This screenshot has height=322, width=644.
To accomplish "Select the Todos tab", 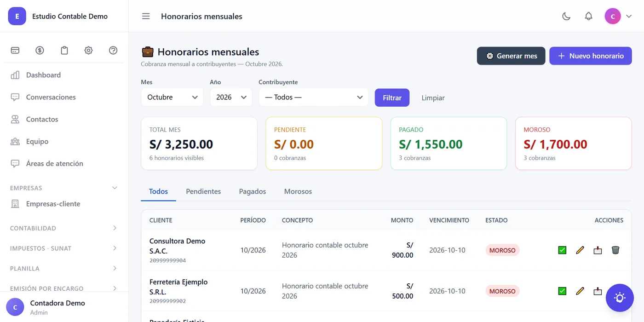I will point(159,191).
